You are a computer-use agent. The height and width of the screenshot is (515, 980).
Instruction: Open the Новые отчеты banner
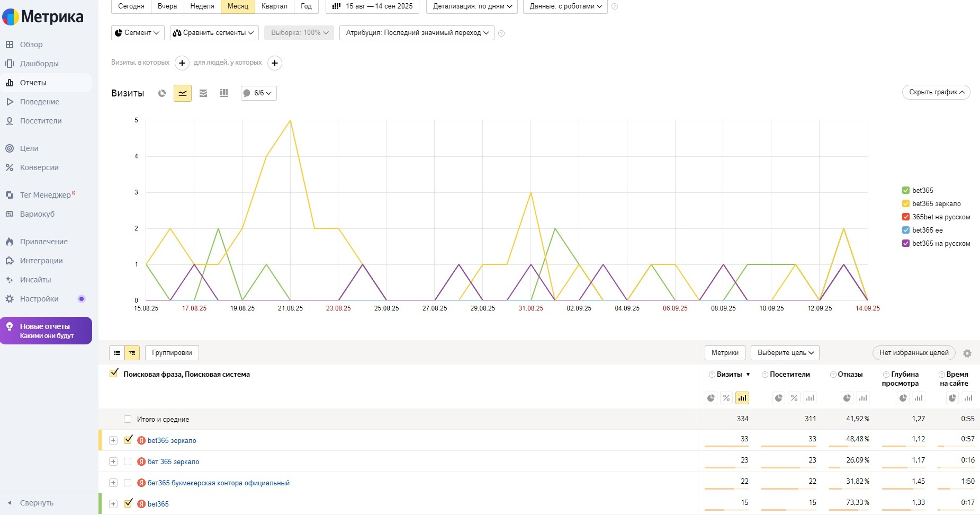[x=46, y=331]
